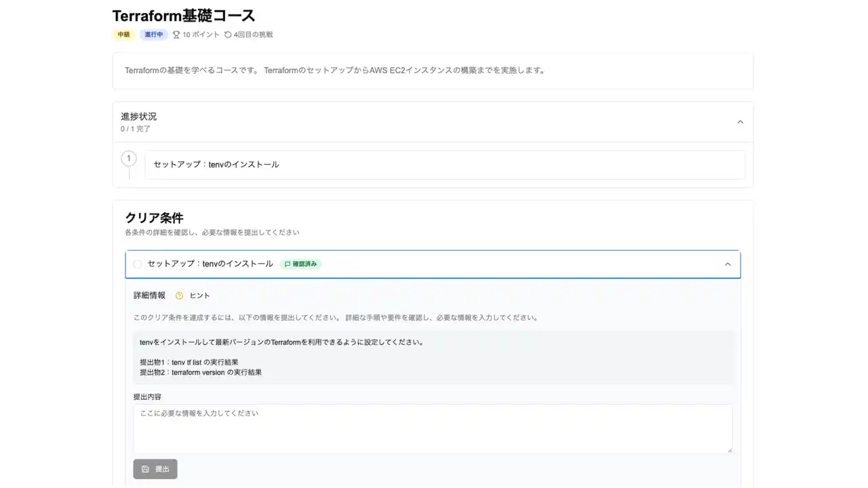Click the 確認済み status badge
The image size is (868, 488).
pos(300,264)
